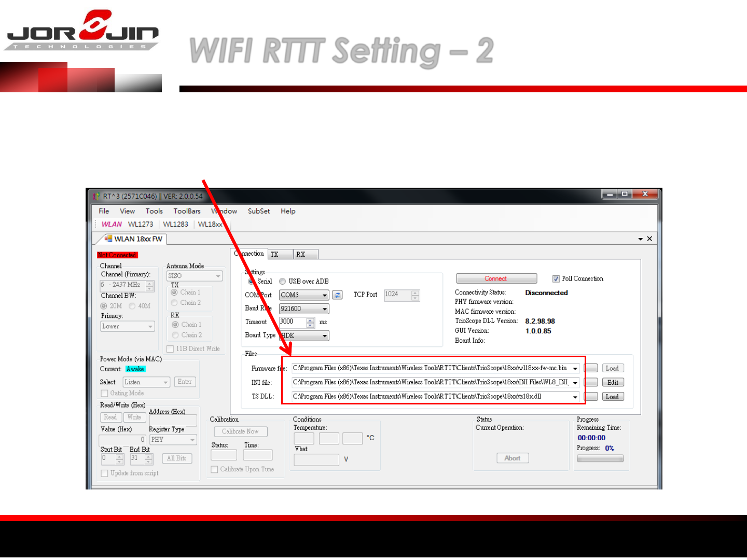This screenshot has width=747, height=560.
Task: Click the Abort button
Action: [513, 458]
